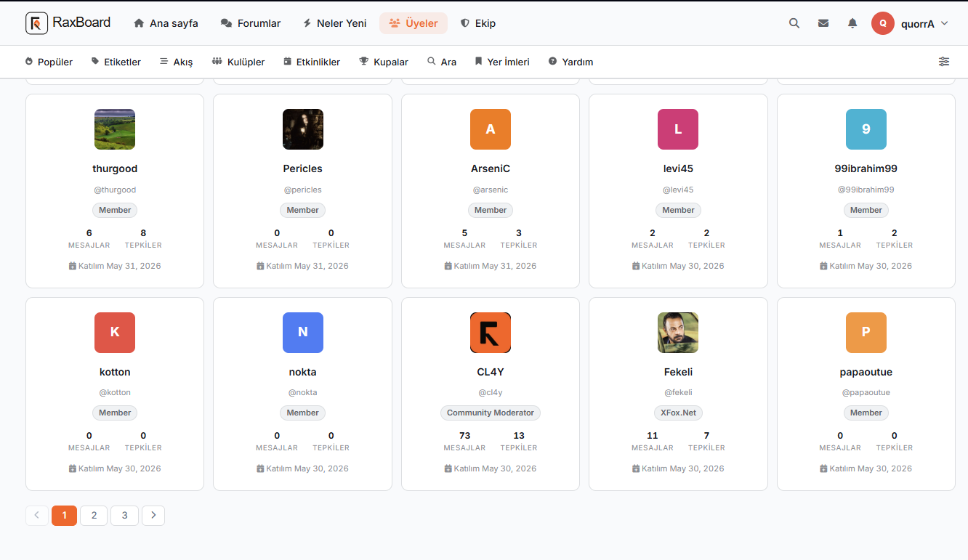Click the Community Moderator badge
Viewport: 968px width, 560px height.
(x=491, y=413)
